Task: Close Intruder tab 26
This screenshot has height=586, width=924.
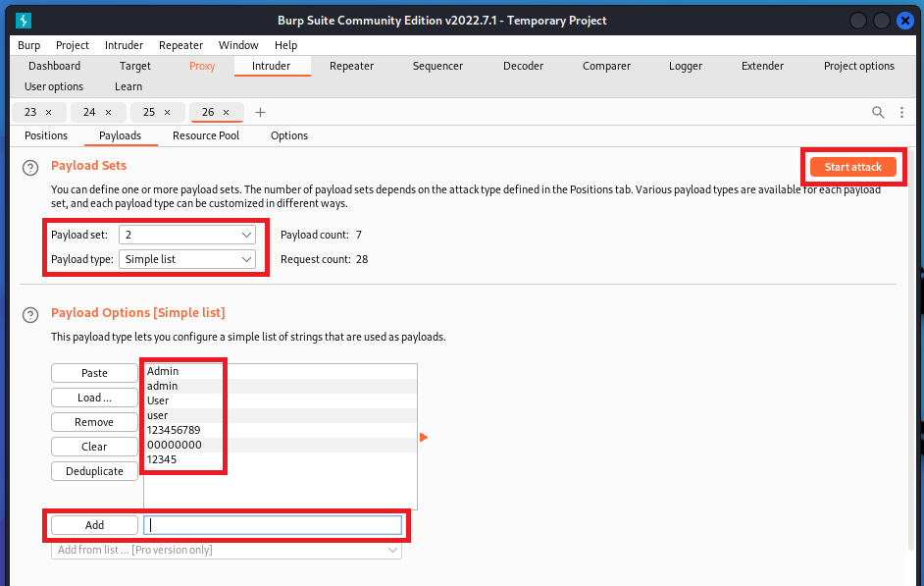Action: pyautogui.click(x=226, y=112)
